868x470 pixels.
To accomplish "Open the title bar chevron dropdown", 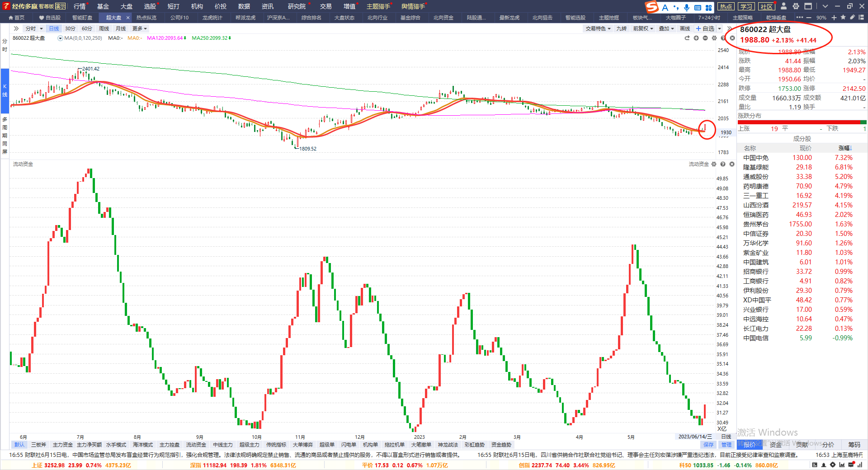I will click(x=825, y=6).
